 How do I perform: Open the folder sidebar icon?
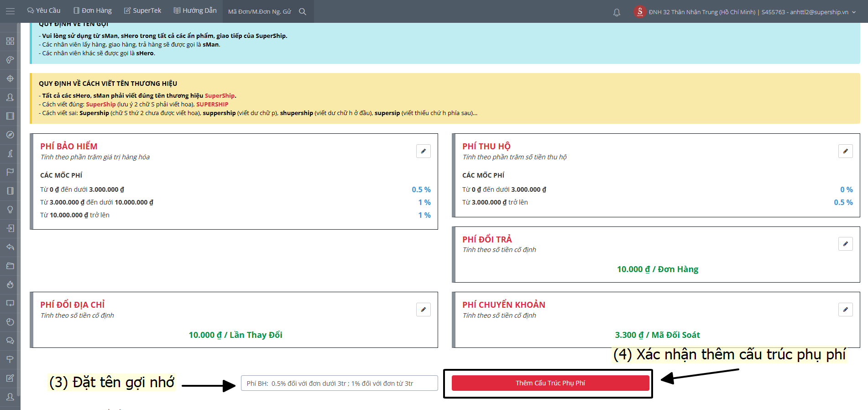click(x=10, y=266)
